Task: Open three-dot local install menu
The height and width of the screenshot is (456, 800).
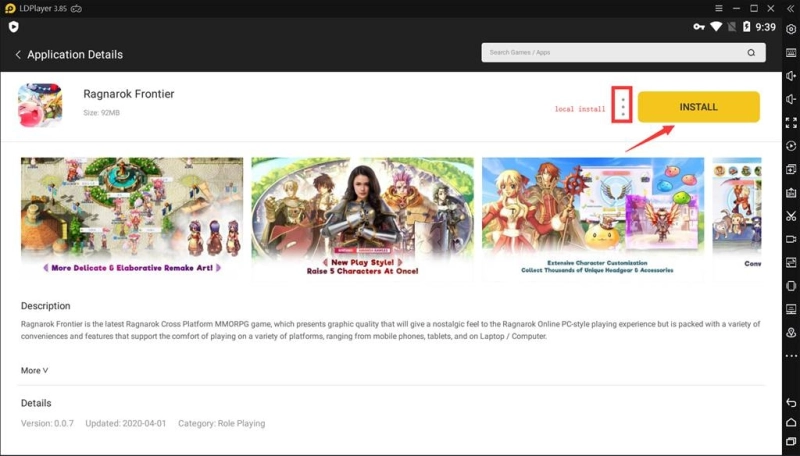Action: [622, 106]
